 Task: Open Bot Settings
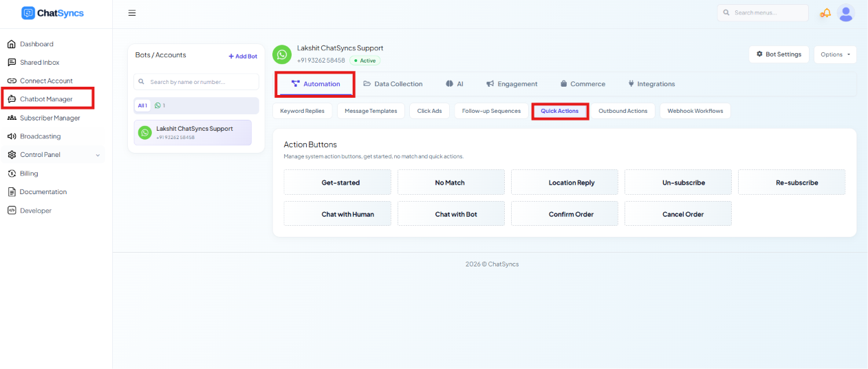coord(779,54)
